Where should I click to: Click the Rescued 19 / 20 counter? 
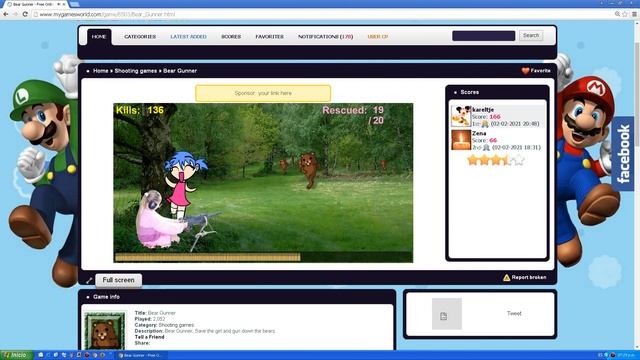[353, 115]
